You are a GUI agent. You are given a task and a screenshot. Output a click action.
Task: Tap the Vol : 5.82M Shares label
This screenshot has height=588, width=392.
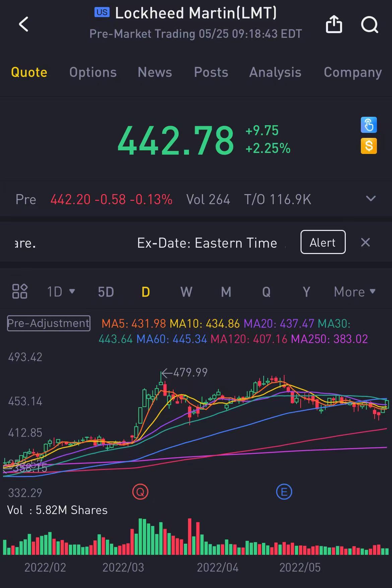tap(57, 510)
